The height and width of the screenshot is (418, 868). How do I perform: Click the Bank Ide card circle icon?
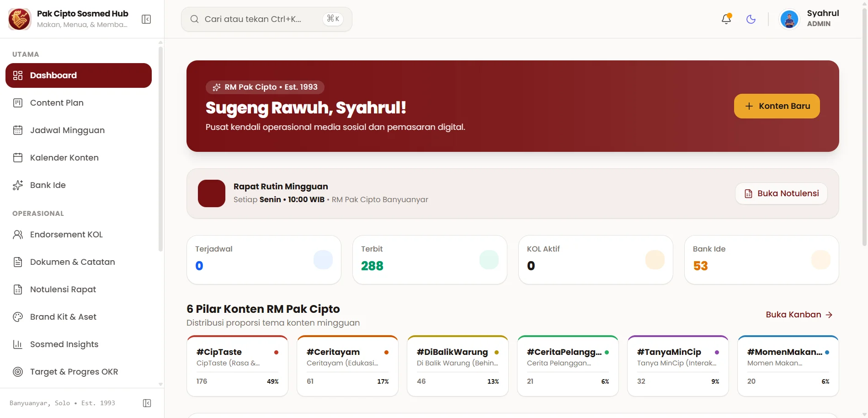pyautogui.click(x=821, y=260)
